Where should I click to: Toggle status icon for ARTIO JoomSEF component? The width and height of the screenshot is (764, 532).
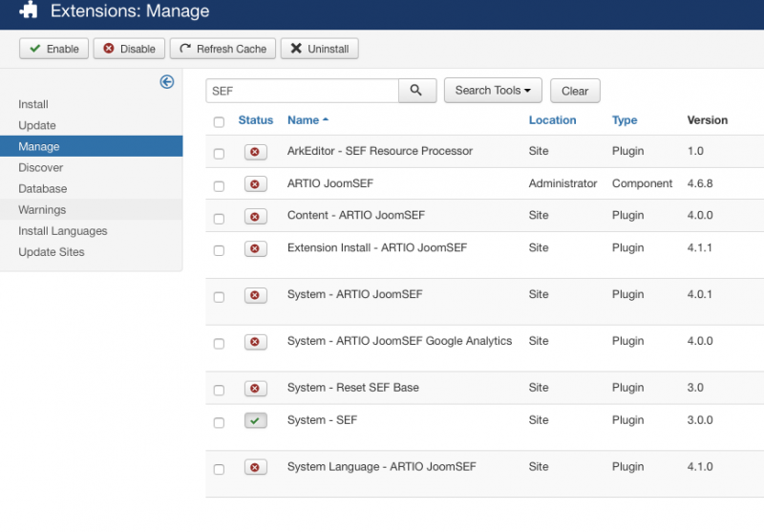(255, 184)
